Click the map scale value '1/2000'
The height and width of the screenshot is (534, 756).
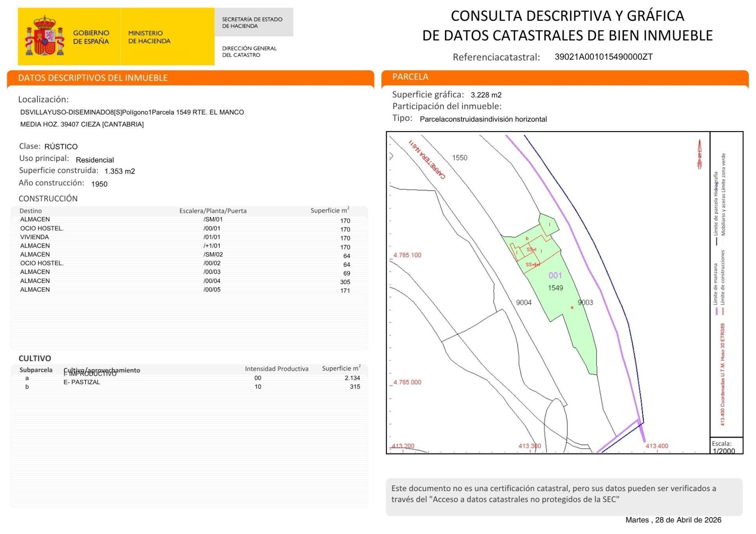pos(724,451)
